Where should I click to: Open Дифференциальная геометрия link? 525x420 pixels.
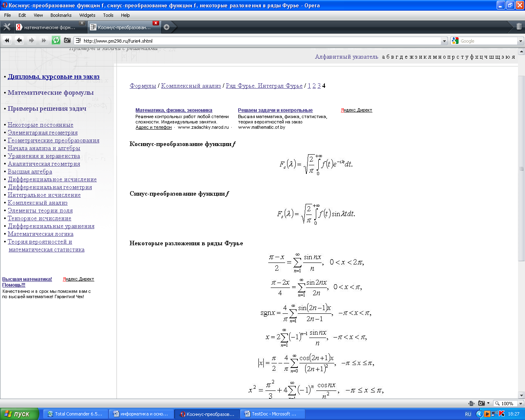click(50, 187)
